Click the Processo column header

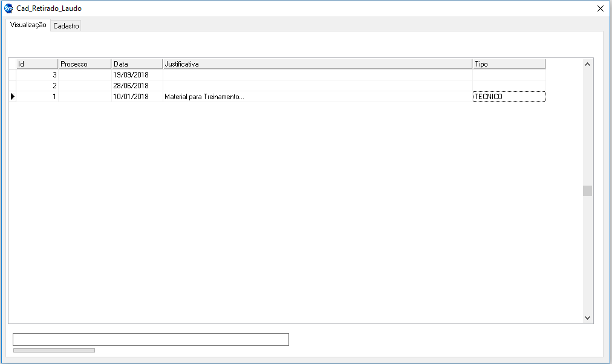coord(85,64)
